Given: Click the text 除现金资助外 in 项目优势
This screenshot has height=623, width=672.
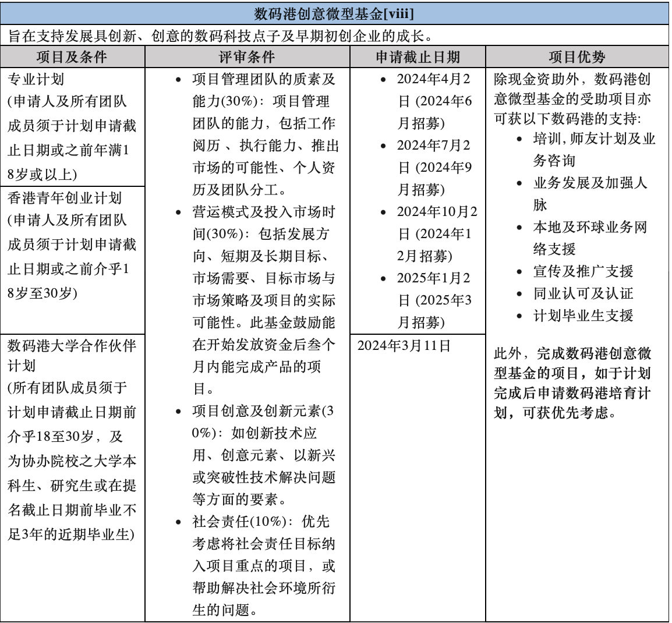Looking at the screenshot, I should point(536,79).
